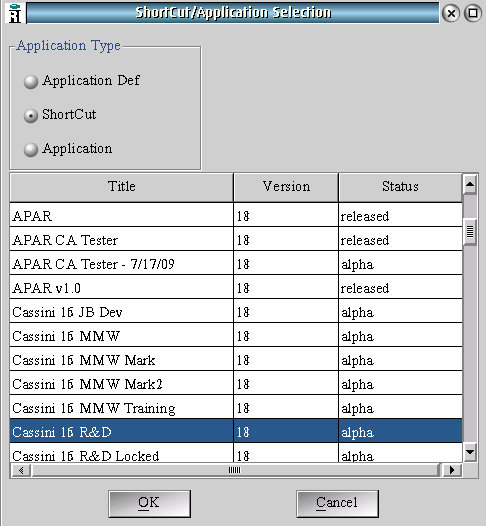Image resolution: width=486 pixels, height=526 pixels.
Task: Sort by the Title column header
Action: click(121, 187)
